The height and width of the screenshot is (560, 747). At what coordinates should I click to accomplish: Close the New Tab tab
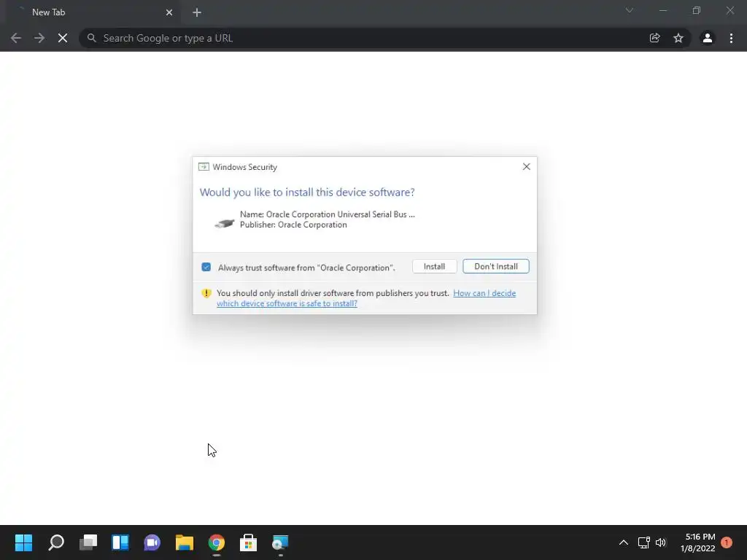[x=169, y=12]
